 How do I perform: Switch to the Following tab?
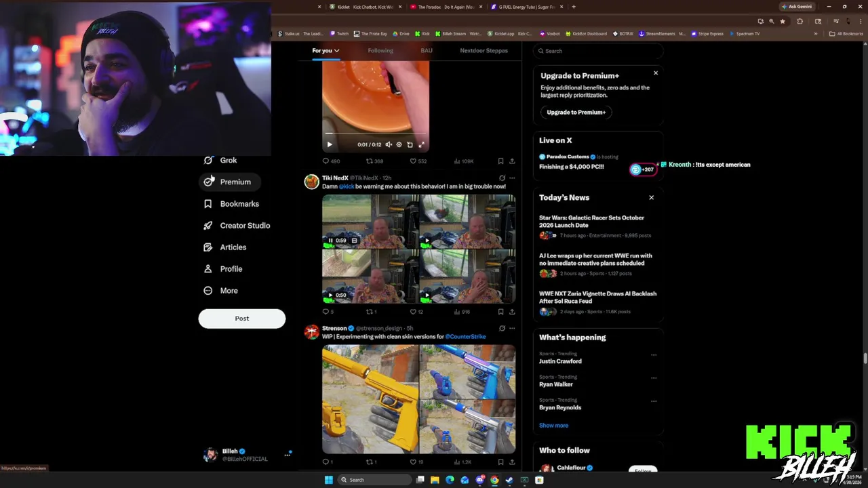380,51
